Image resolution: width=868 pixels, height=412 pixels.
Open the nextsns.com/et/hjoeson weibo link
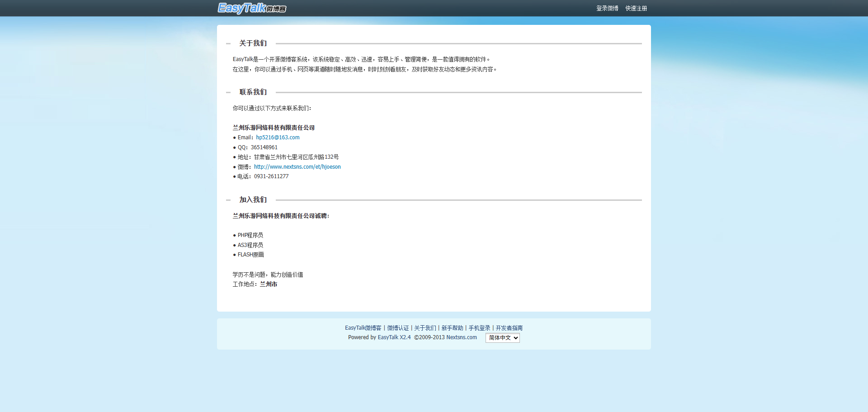coord(297,167)
